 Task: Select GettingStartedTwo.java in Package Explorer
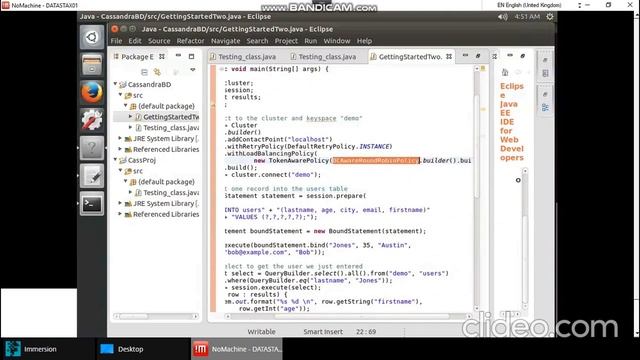[171, 117]
